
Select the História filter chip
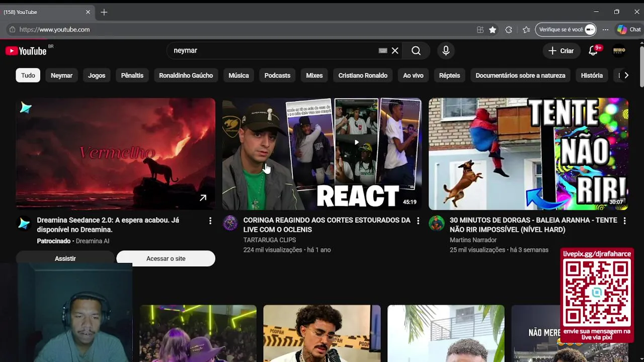(592, 75)
